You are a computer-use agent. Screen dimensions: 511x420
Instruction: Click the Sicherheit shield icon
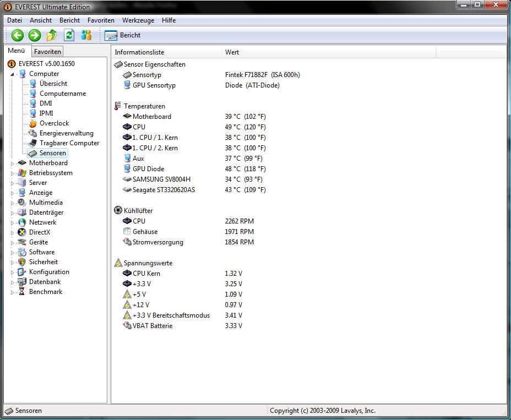pos(22,262)
